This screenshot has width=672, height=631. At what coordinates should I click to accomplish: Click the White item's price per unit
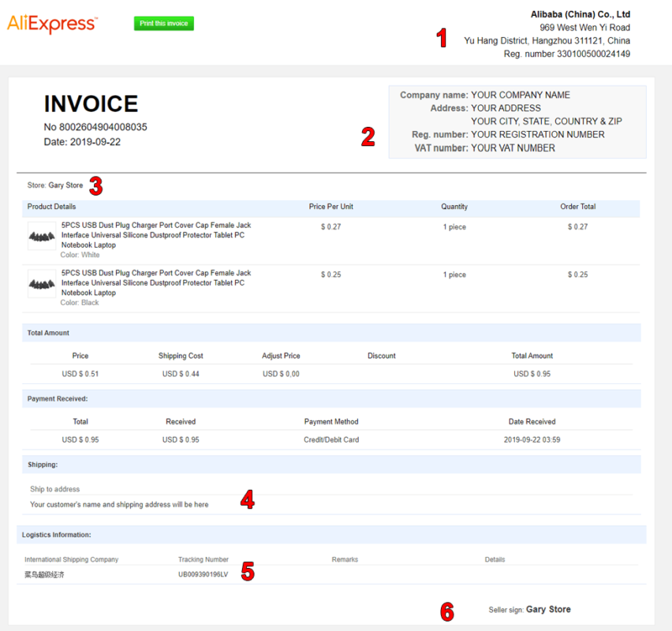330,227
